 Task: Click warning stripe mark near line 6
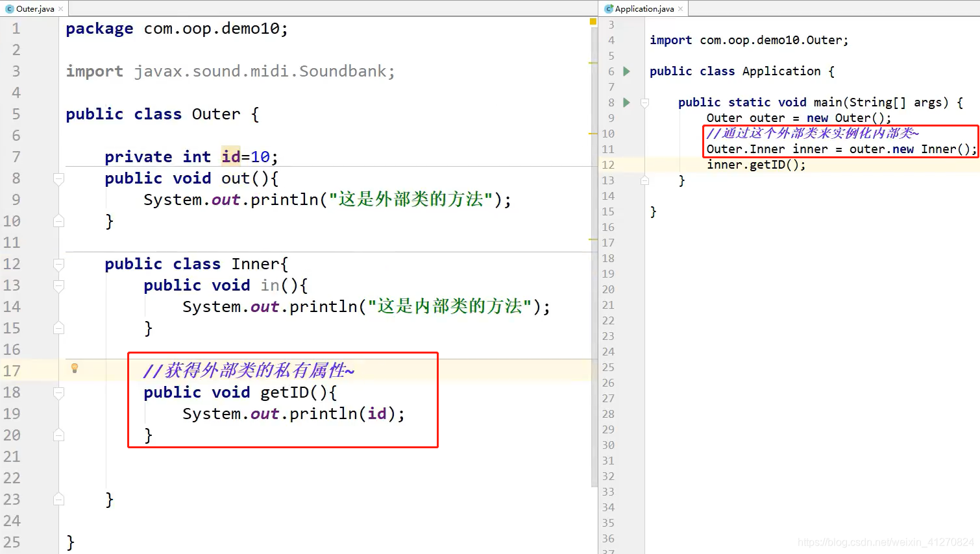click(593, 134)
